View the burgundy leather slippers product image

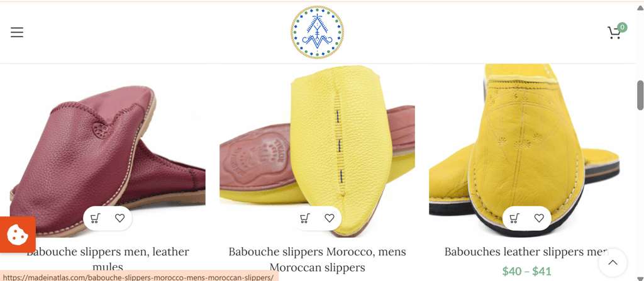pyautogui.click(x=108, y=151)
